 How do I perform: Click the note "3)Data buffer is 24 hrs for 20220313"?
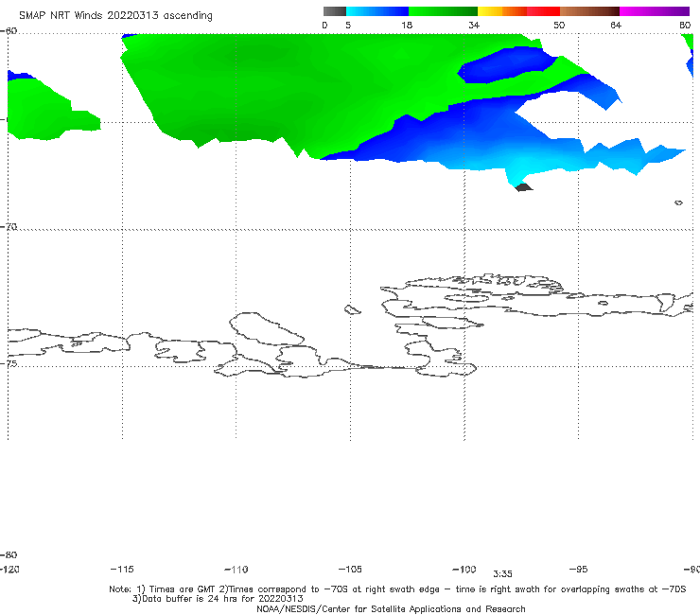[218, 599]
